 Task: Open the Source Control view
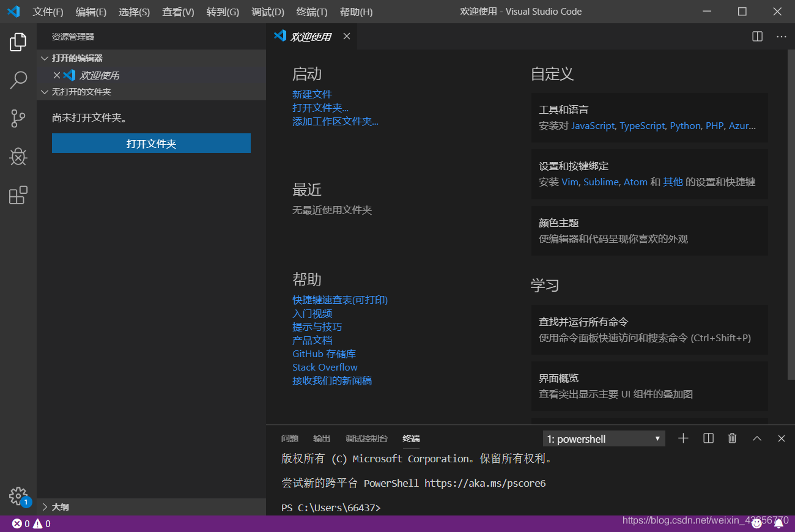18,119
